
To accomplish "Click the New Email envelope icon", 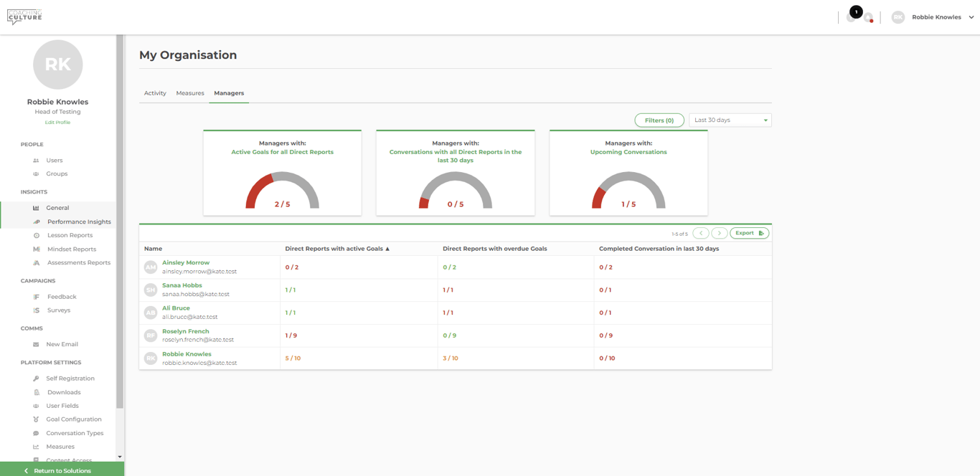I will click(36, 345).
